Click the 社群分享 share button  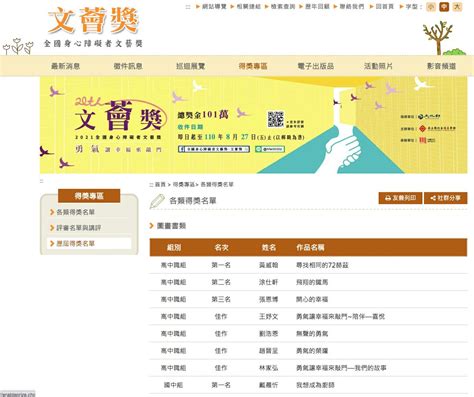[x=446, y=198]
